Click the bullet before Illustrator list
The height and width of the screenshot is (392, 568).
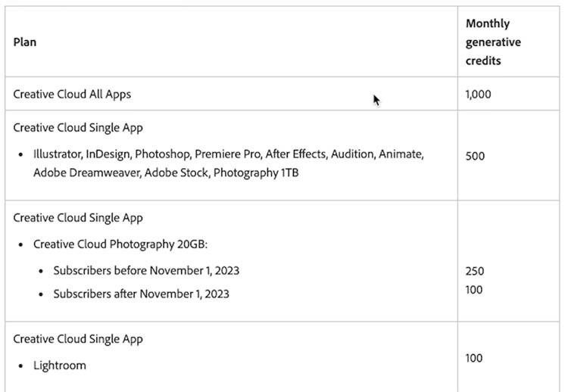click(20, 154)
